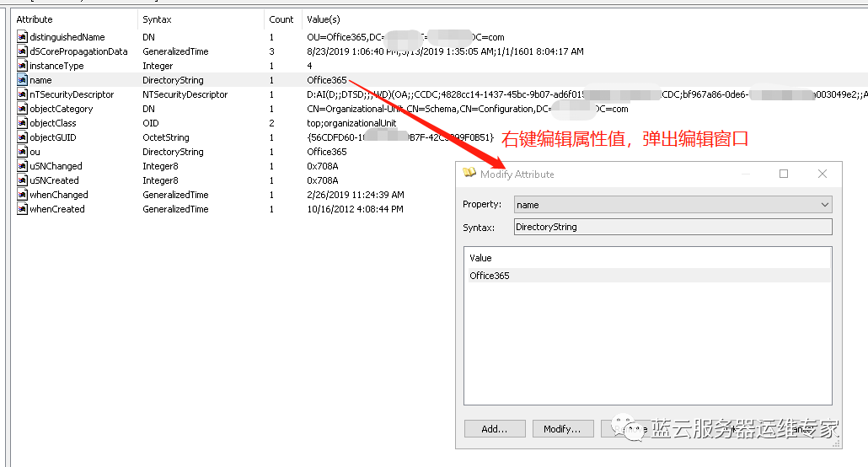Select the objectGUID attribute name
The width and height of the screenshot is (868, 467).
[53, 137]
